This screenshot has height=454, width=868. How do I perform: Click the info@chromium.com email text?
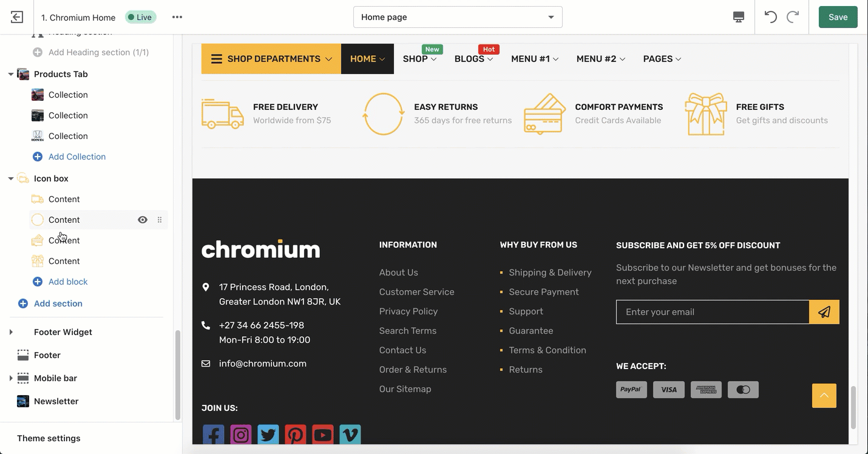[263, 364]
